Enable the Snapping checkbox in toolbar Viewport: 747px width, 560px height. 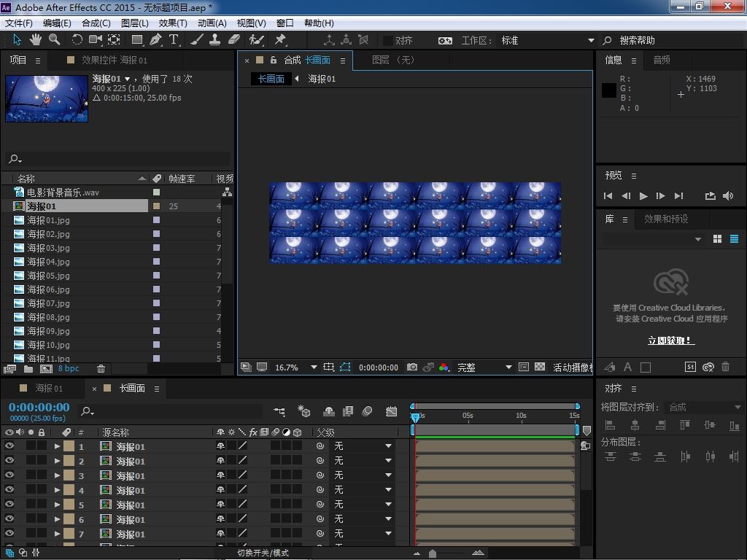(x=388, y=41)
